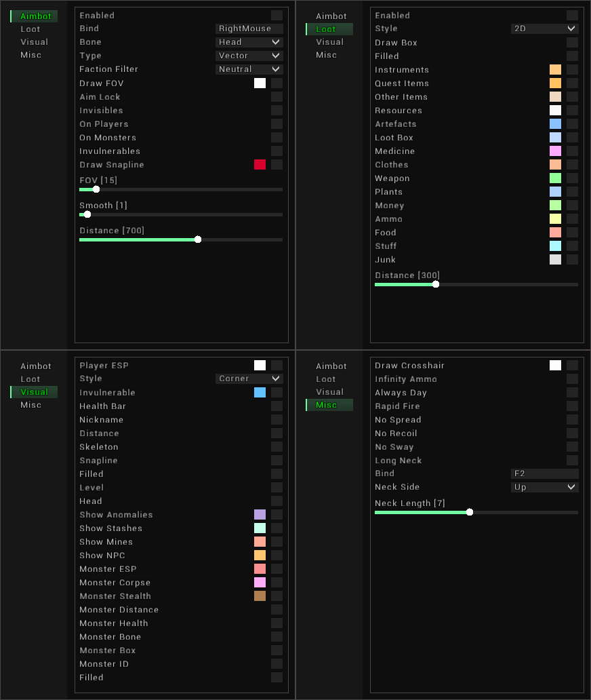The height and width of the screenshot is (700, 591).
Task: Click the F2 bind field
Action: pyautogui.click(x=544, y=473)
